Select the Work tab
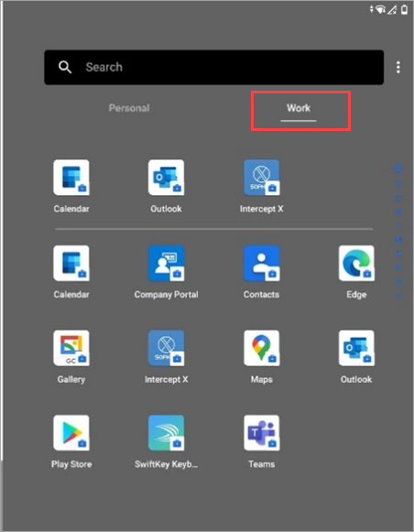 [299, 108]
